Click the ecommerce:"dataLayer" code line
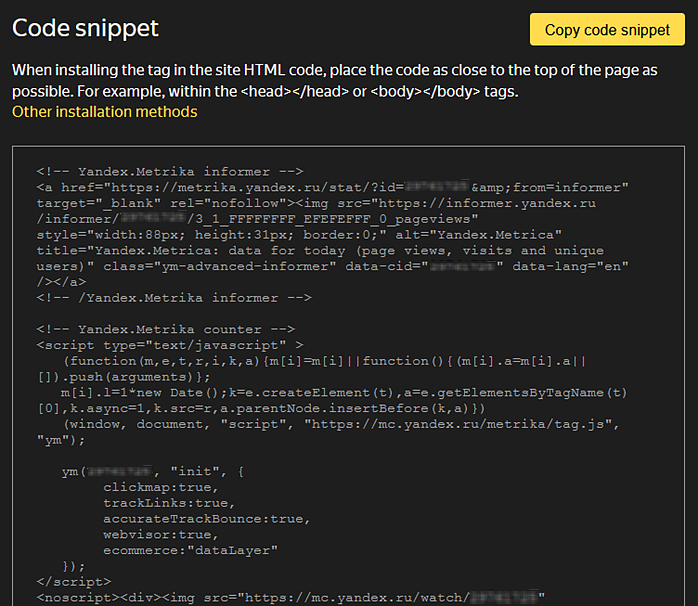This screenshot has width=698, height=606. pyautogui.click(x=189, y=550)
